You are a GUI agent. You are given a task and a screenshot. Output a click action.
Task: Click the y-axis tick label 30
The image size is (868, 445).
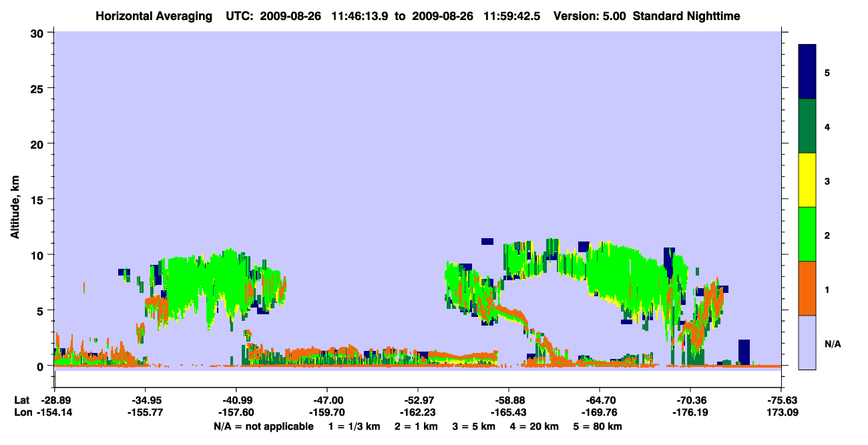[39, 33]
